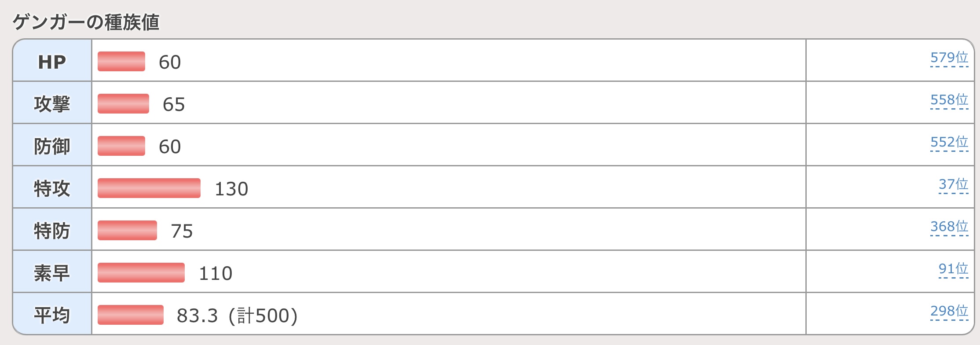
Task: Open the 368位 special defense ranking link
Action: point(949,227)
